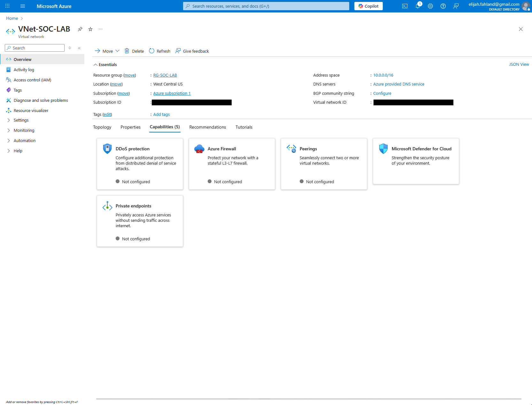Open the Private endpoints card title
The image size is (532, 405).
pyautogui.click(x=134, y=206)
